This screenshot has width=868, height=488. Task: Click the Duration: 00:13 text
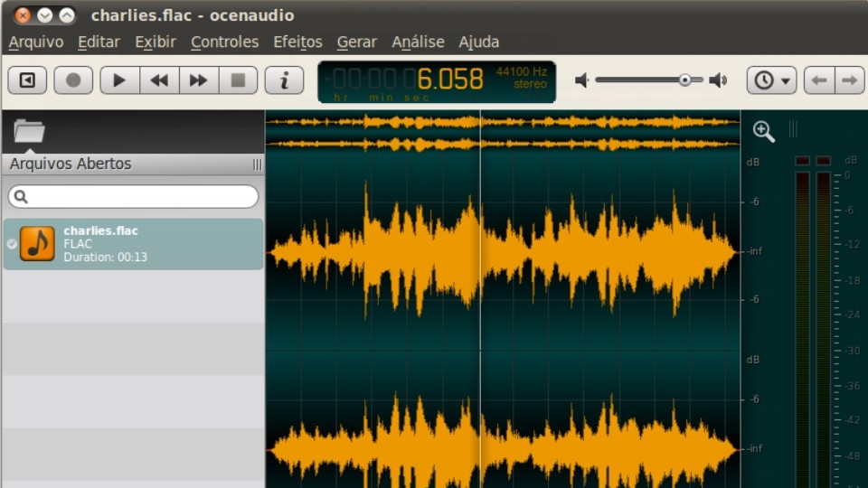click(105, 258)
